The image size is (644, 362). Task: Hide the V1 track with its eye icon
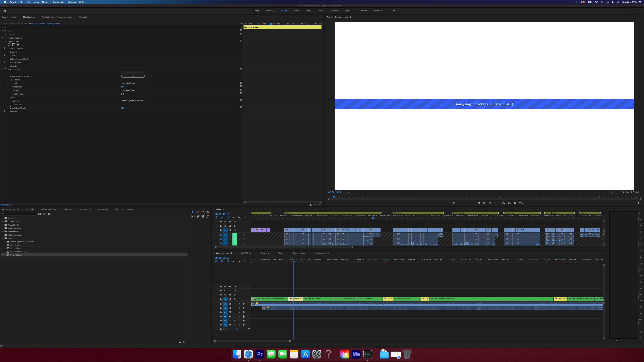[x=234, y=230]
